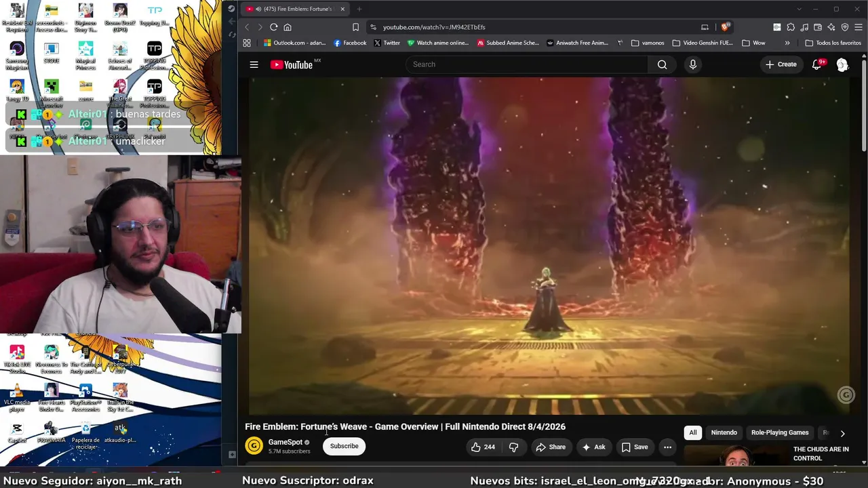868x488 pixels.
Task: Select the Role-Playing Games filter chip
Action: (x=780, y=432)
